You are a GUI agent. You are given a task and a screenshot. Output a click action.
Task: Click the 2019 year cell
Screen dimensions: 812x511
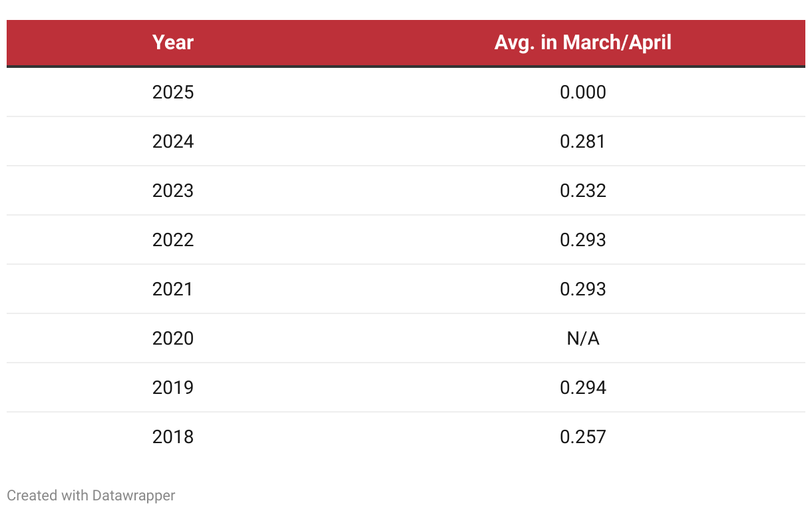(173, 387)
